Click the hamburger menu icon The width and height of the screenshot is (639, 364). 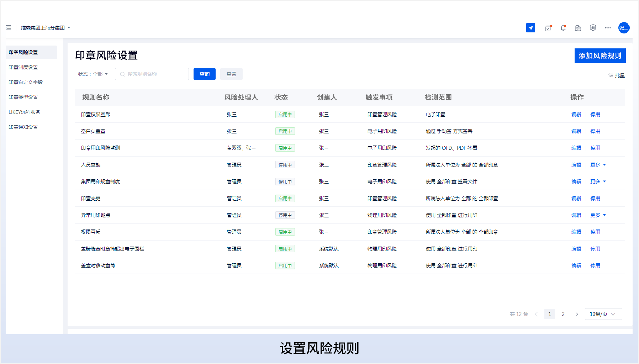[x=9, y=28]
